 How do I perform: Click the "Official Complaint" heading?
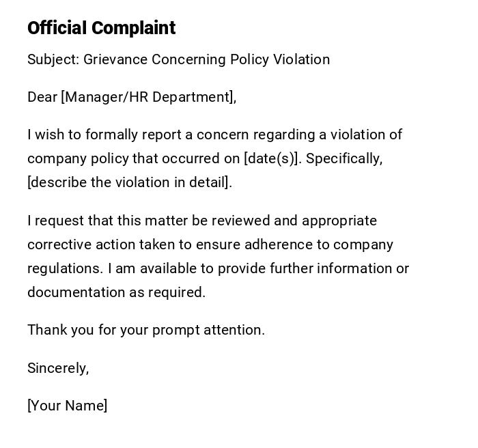101,28
